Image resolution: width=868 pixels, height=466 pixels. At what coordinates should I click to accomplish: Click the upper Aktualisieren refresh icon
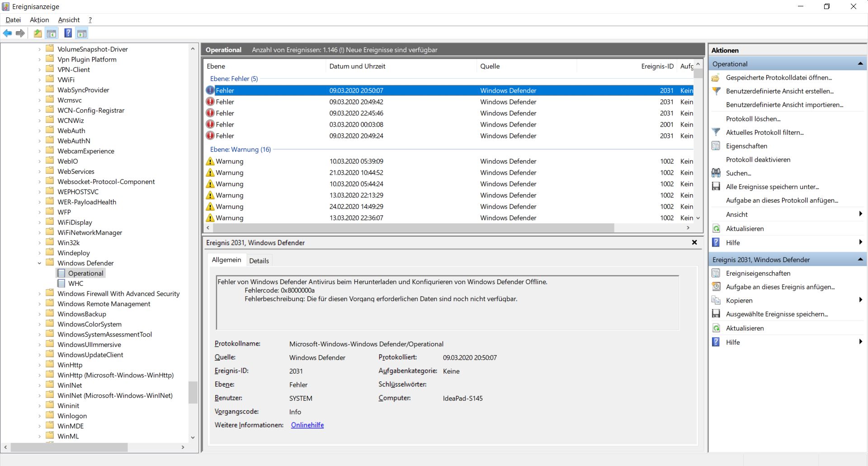point(716,228)
